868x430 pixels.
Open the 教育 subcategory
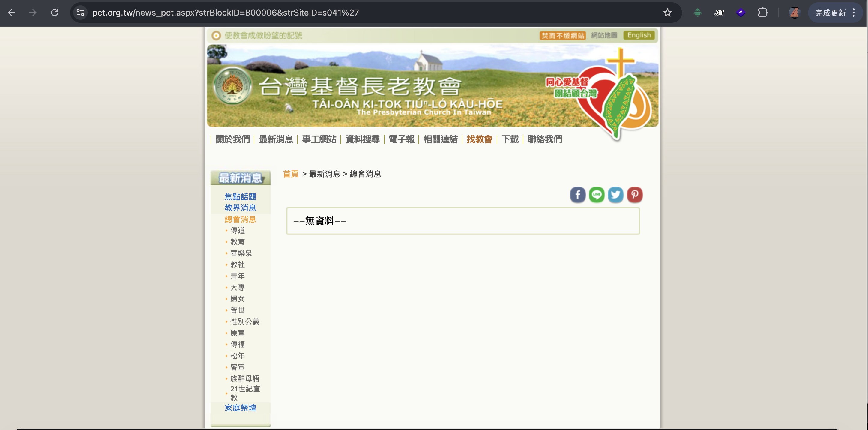point(238,242)
